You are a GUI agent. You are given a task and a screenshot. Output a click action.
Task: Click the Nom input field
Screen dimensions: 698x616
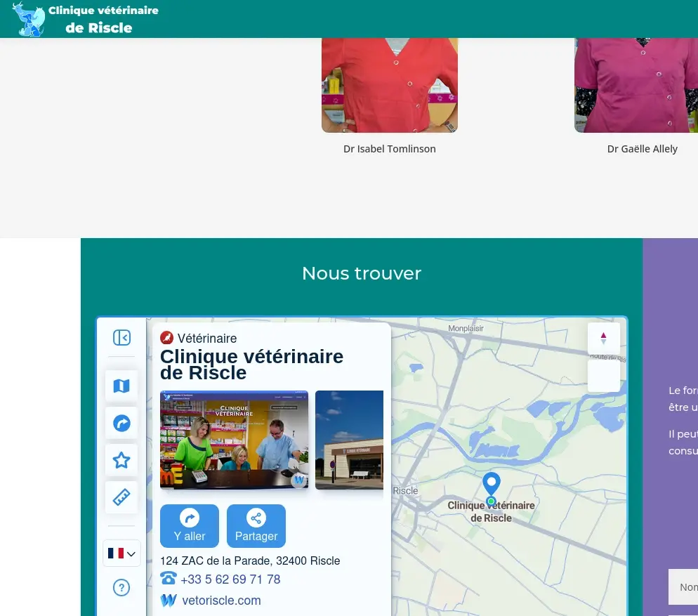683,587
